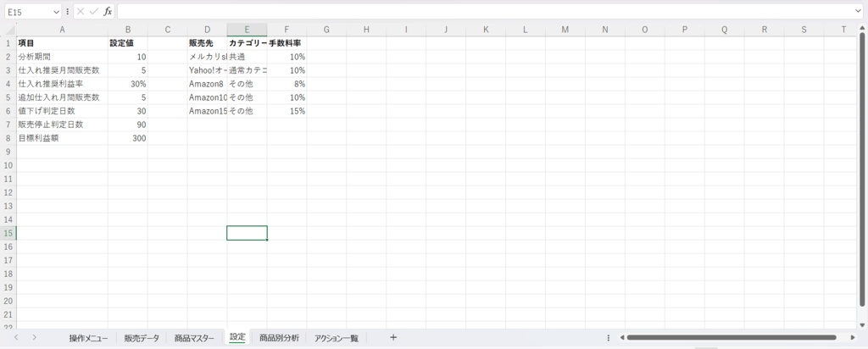The height and width of the screenshot is (349, 868).
Task: Click the horizontal scrollbar left arrow
Action: 621,337
